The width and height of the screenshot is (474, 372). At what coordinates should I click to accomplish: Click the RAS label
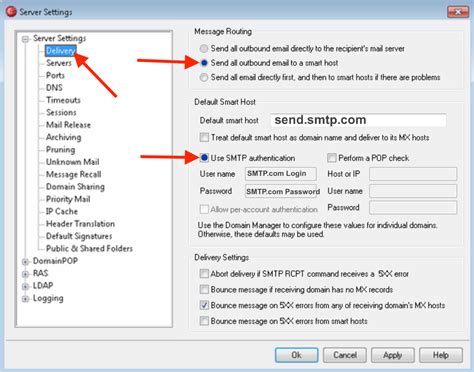click(40, 273)
